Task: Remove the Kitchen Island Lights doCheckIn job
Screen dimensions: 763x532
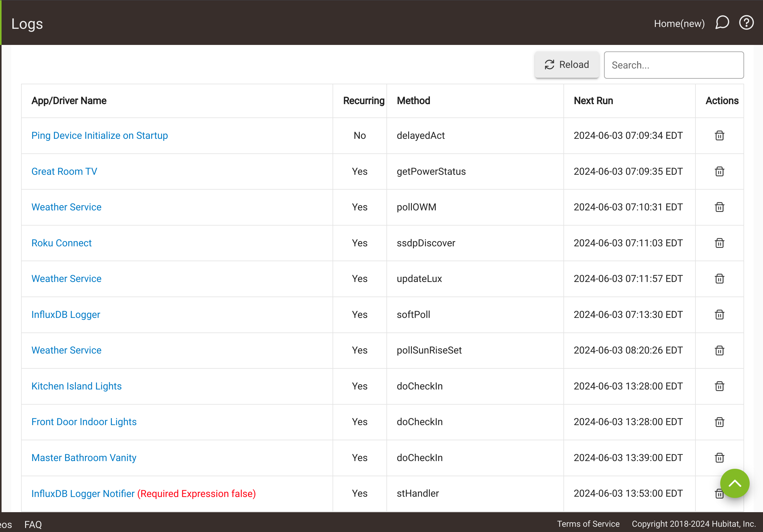Action: 719,386
